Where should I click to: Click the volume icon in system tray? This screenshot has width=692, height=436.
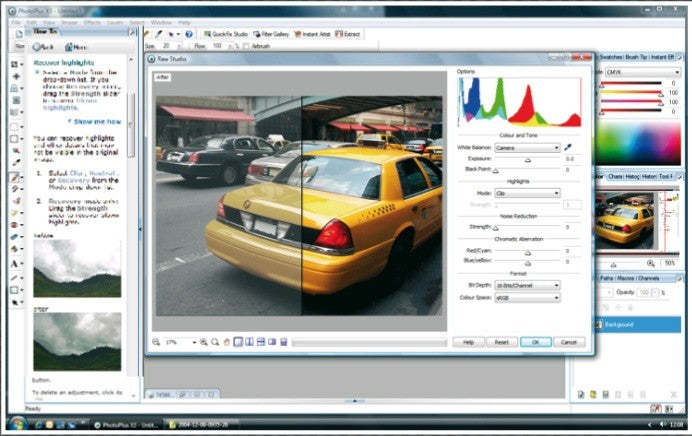click(662, 424)
